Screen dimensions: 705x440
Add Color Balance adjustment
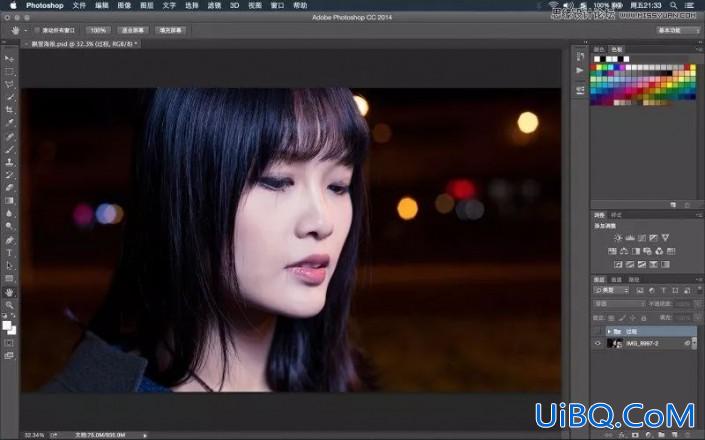tap(624, 251)
